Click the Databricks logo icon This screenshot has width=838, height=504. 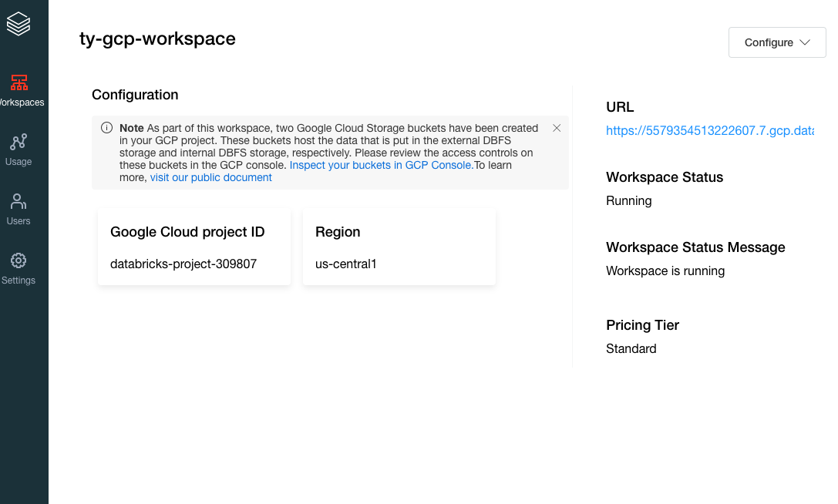point(19,24)
